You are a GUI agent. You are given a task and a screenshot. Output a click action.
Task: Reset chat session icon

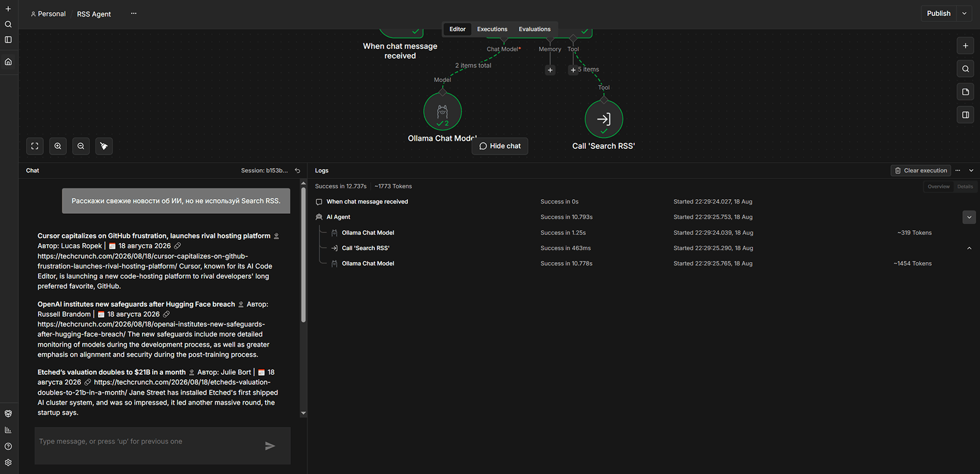297,171
